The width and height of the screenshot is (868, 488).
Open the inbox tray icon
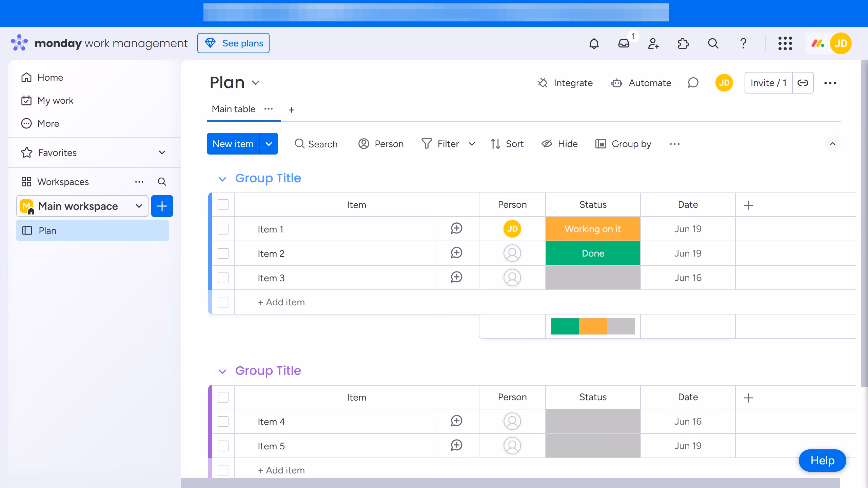[624, 43]
